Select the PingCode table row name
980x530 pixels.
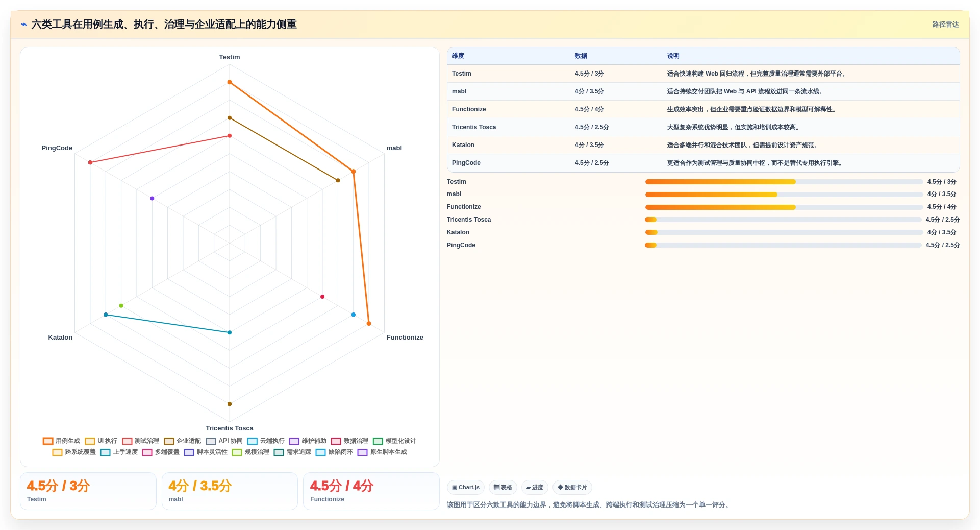pos(466,163)
